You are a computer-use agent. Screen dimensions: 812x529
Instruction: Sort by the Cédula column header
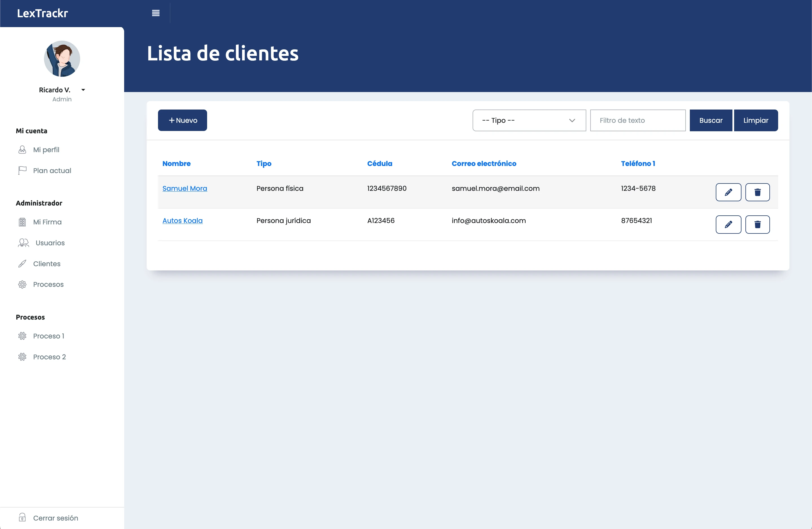point(379,163)
